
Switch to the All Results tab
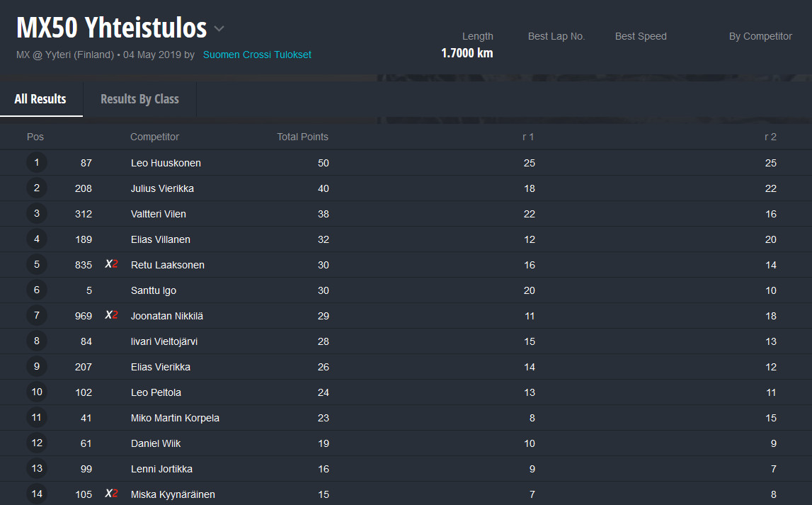pyautogui.click(x=40, y=99)
